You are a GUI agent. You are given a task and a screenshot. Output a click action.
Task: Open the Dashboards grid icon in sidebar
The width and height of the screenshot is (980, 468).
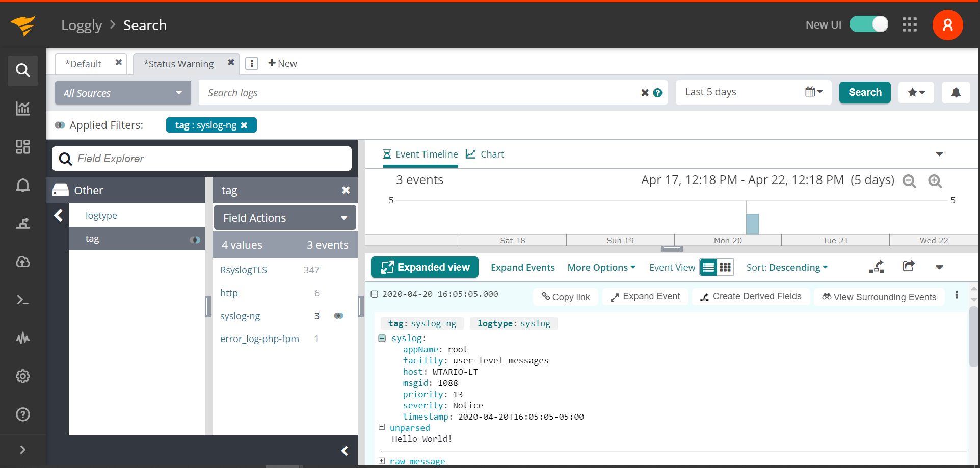pos(22,147)
